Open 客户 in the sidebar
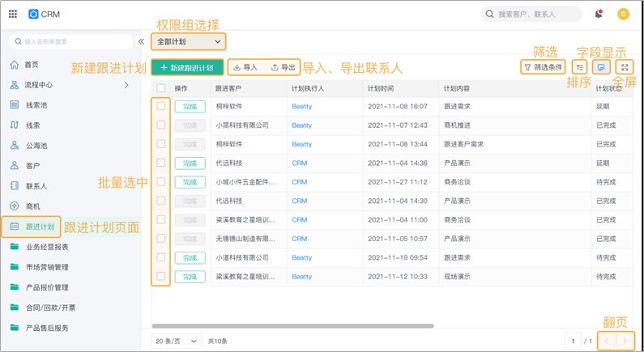Screen dimensions: 644x352 (33, 166)
